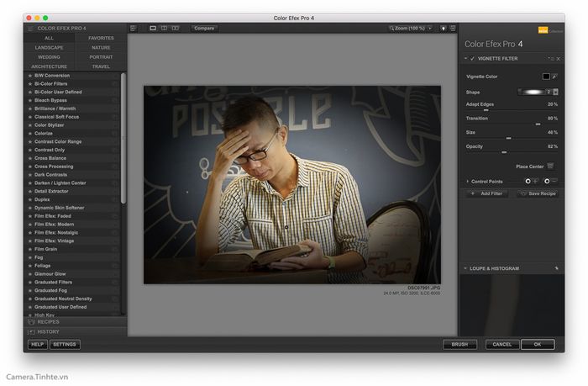Switch to side-by-side preview icon
This screenshot has height=386, width=588.
[x=175, y=28]
